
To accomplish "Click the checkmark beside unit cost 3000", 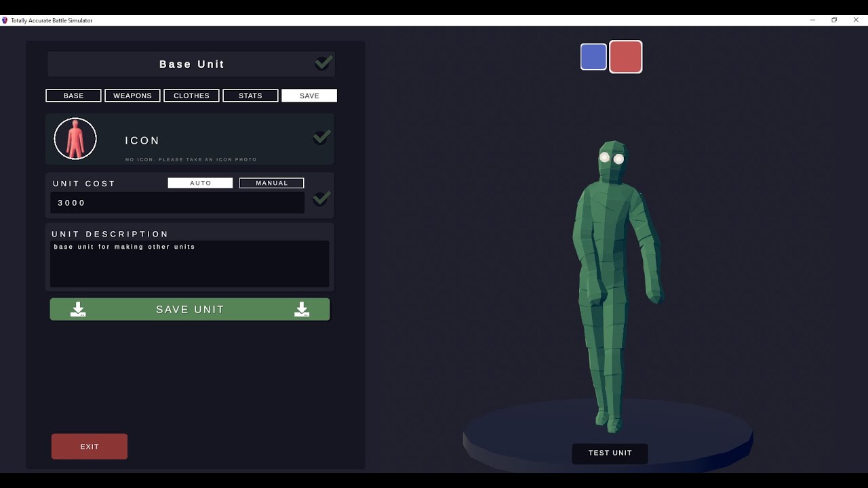I will click(321, 199).
